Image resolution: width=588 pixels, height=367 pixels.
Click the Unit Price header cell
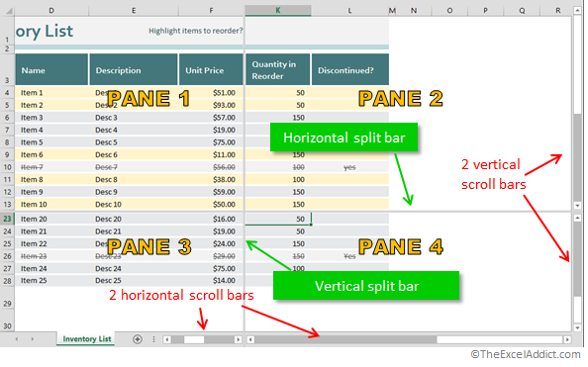pos(211,69)
